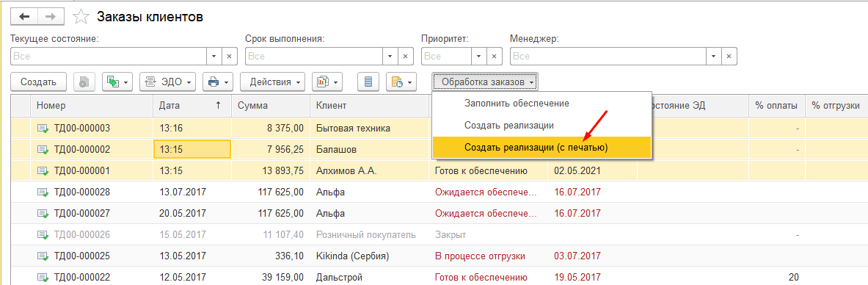Select client cell Алхимов А.А.
This screenshot has width=868, height=285.
coord(369,171)
